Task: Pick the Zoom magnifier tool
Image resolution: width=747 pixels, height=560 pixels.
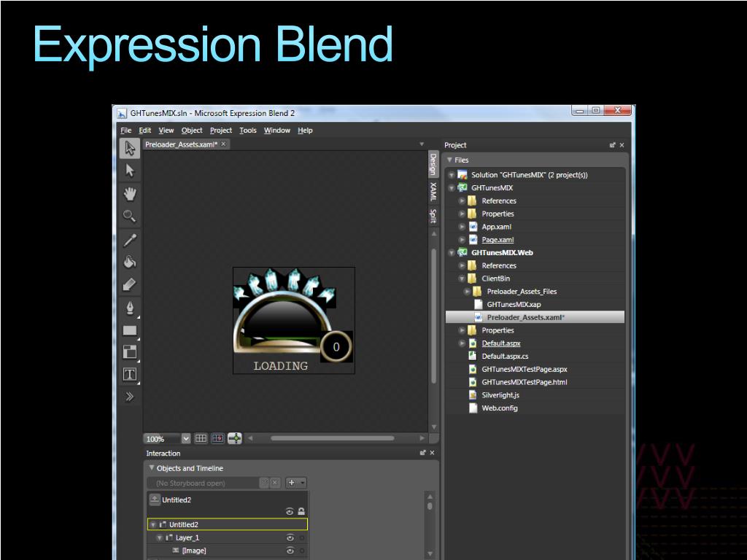Action: tap(130, 216)
